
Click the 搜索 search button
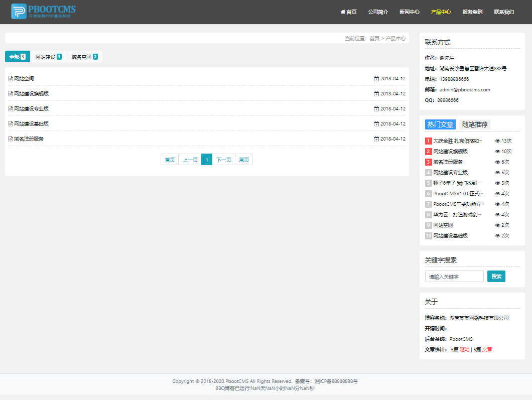click(x=496, y=276)
